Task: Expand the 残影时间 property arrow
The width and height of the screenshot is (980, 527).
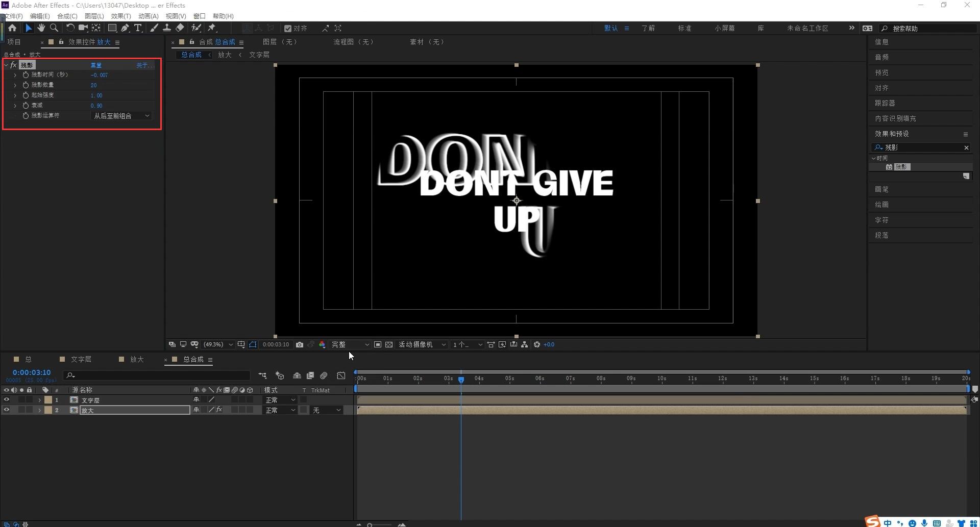Action: (x=15, y=75)
